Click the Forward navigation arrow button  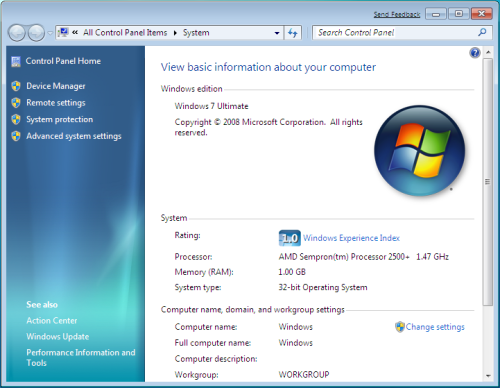[36, 33]
